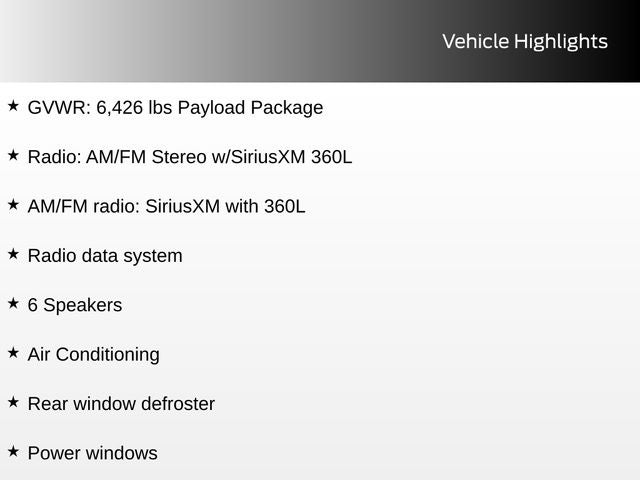Click the Vehicle Highlights header title
Screen dimensions: 640x480
pyautogui.click(x=524, y=41)
